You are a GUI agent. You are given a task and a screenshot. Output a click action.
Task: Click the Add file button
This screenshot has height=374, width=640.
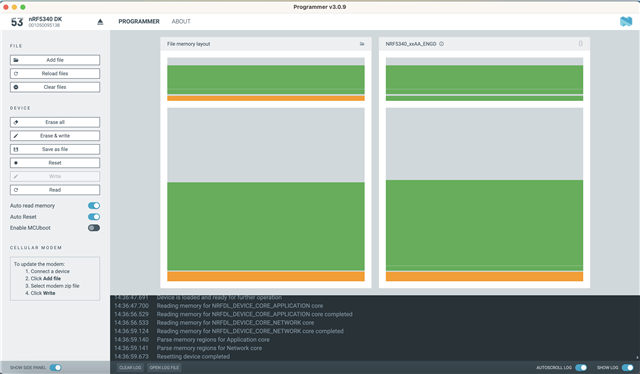55,60
